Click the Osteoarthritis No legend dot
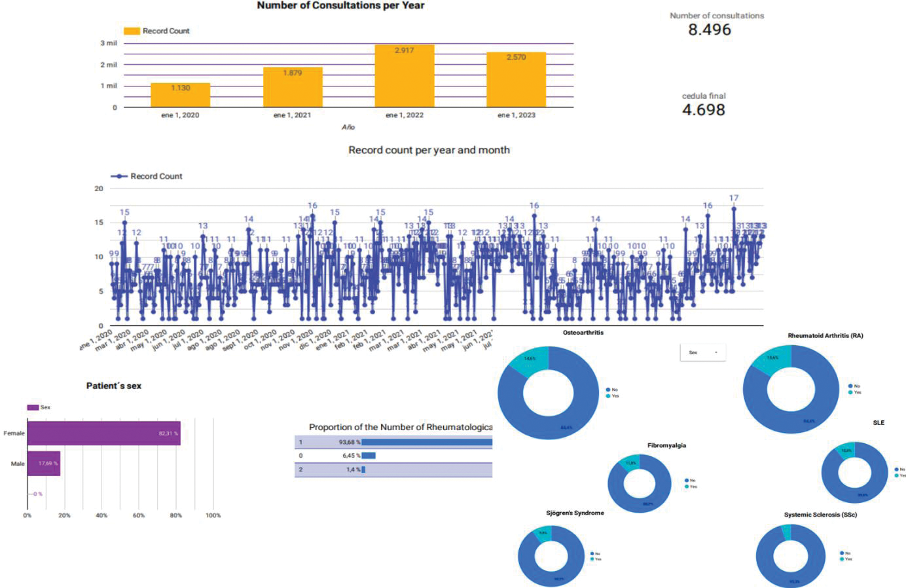This screenshot has height=588, width=906. click(x=608, y=390)
